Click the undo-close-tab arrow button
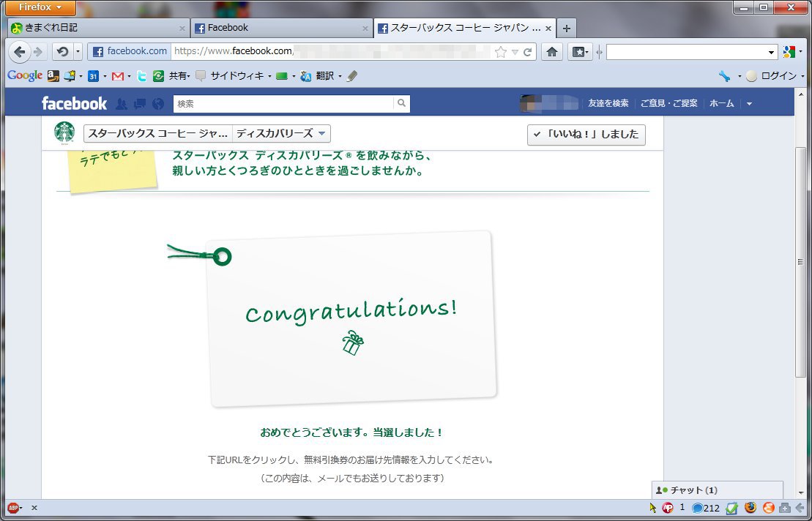This screenshot has height=521, width=812. click(63, 51)
